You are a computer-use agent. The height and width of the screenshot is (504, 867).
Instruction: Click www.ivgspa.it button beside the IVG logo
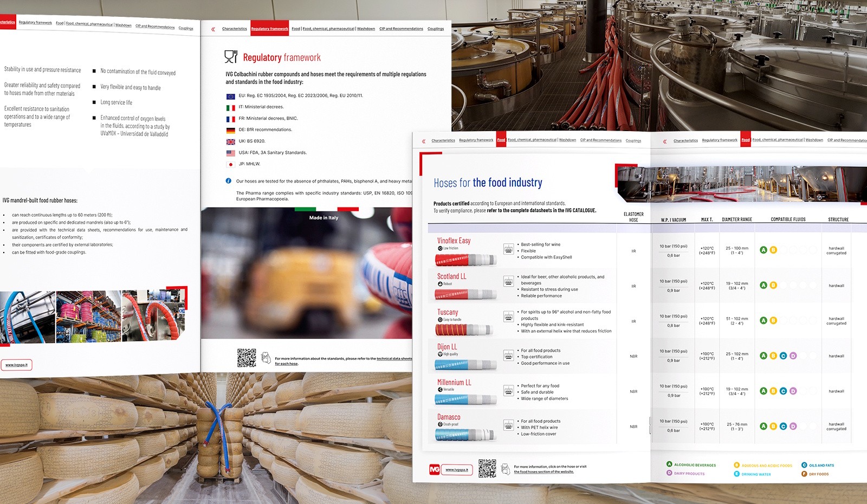coord(457,470)
